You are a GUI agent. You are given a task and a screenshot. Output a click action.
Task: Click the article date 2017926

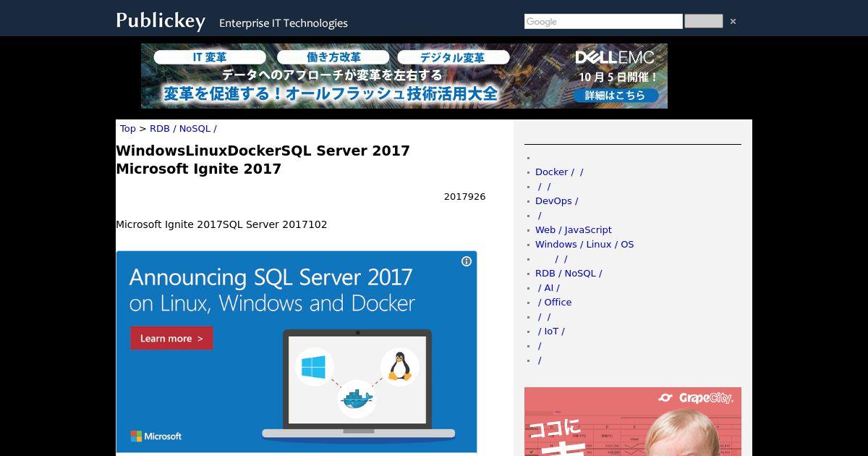(x=465, y=197)
